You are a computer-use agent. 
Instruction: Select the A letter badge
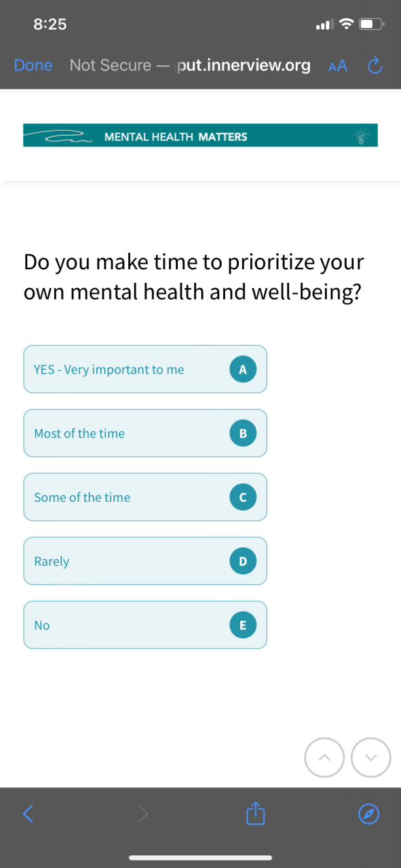point(243,369)
